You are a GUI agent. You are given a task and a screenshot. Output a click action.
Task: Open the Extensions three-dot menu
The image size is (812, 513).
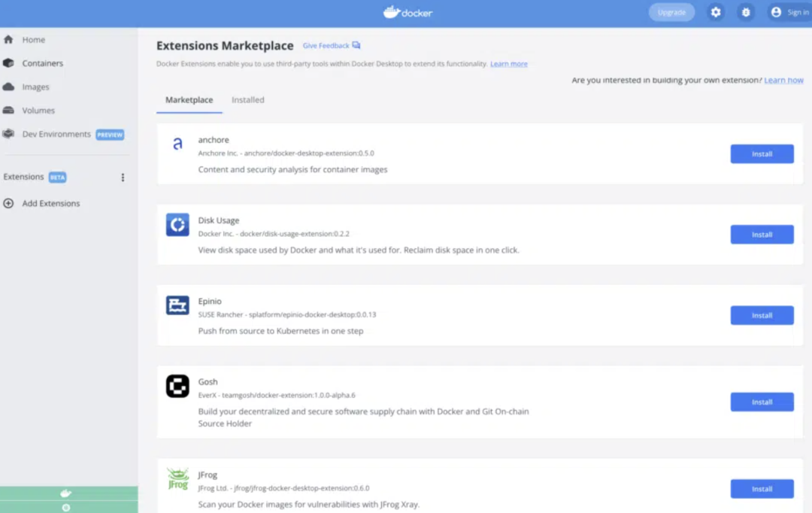pos(123,178)
